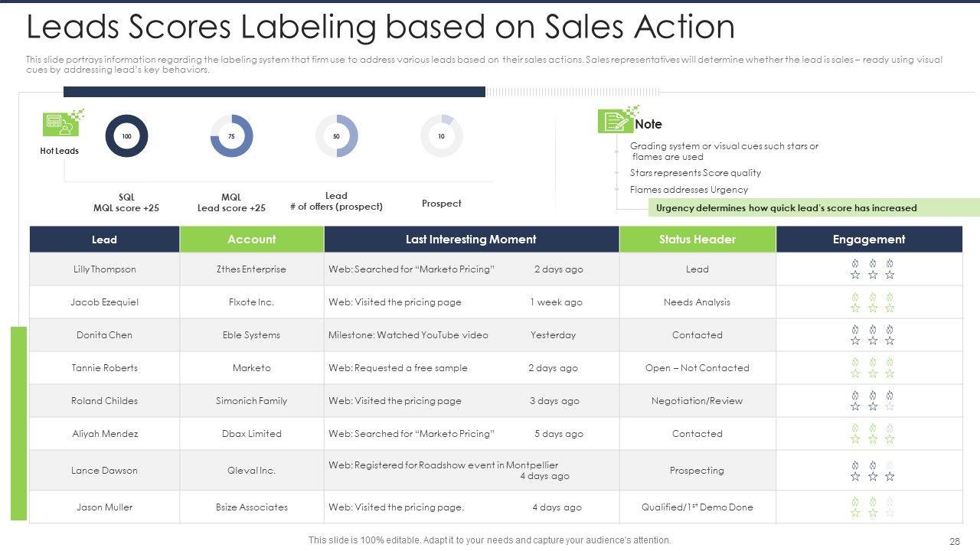Click the Engagement column header
The image size is (980, 551).
pyautogui.click(x=868, y=240)
